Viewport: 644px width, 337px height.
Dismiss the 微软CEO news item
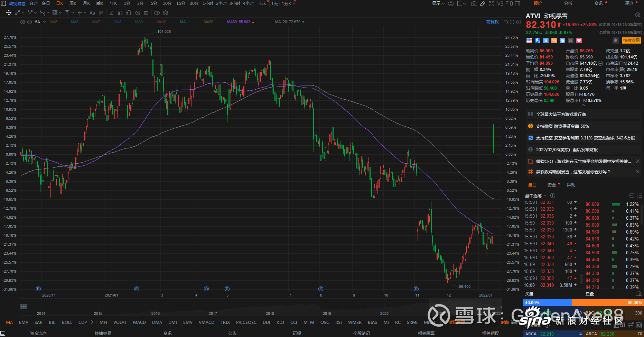click(x=638, y=162)
